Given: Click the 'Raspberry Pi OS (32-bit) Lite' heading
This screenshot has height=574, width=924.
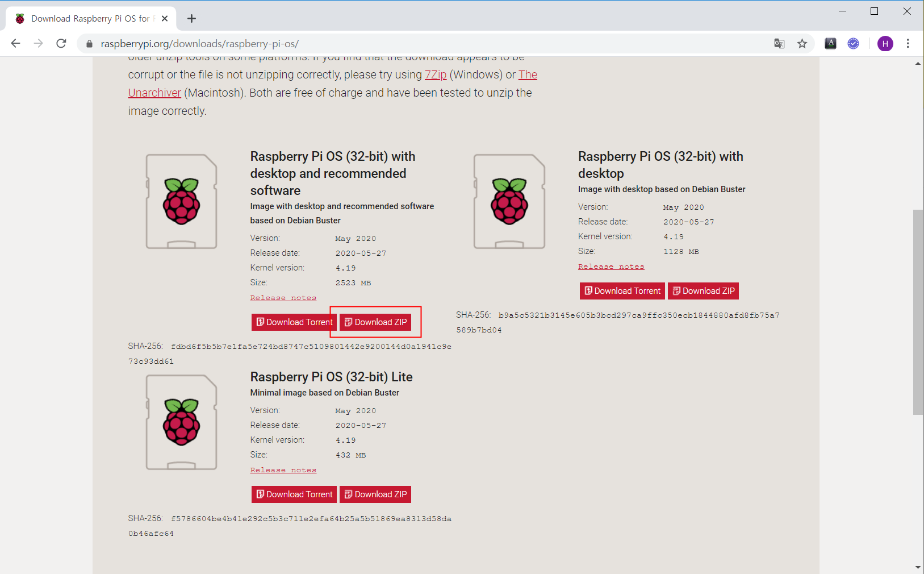Looking at the screenshot, I should (x=332, y=377).
